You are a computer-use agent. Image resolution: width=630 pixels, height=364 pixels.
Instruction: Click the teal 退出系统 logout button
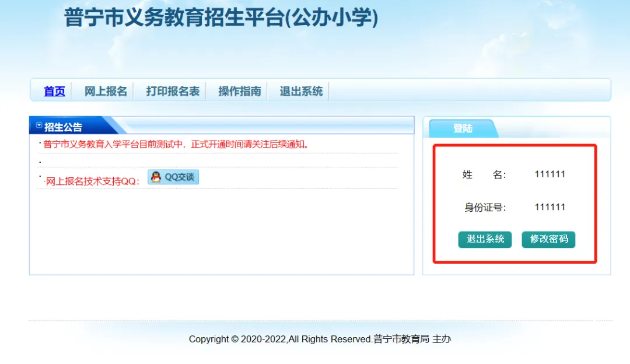(x=485, y=239)
